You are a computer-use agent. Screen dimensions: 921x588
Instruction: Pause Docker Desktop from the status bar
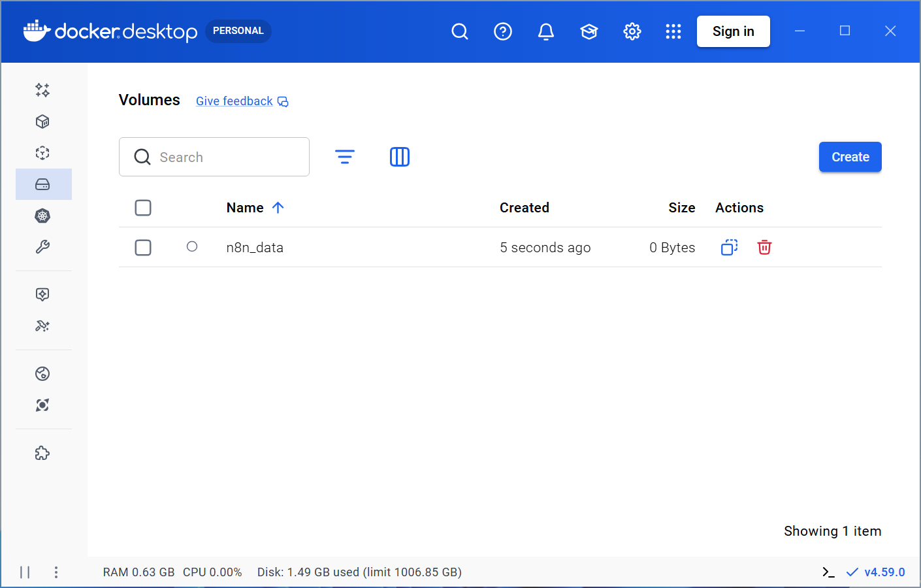[x=25, y=572]
